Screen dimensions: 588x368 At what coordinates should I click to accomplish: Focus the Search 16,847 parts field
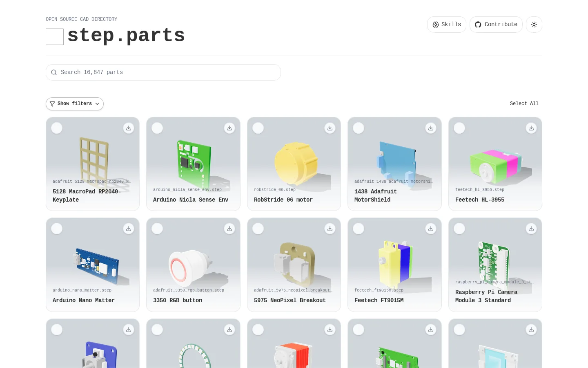tap(163, 72)
